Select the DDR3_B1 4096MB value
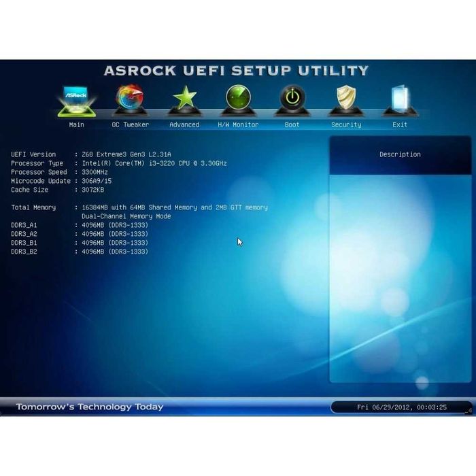 115,243
